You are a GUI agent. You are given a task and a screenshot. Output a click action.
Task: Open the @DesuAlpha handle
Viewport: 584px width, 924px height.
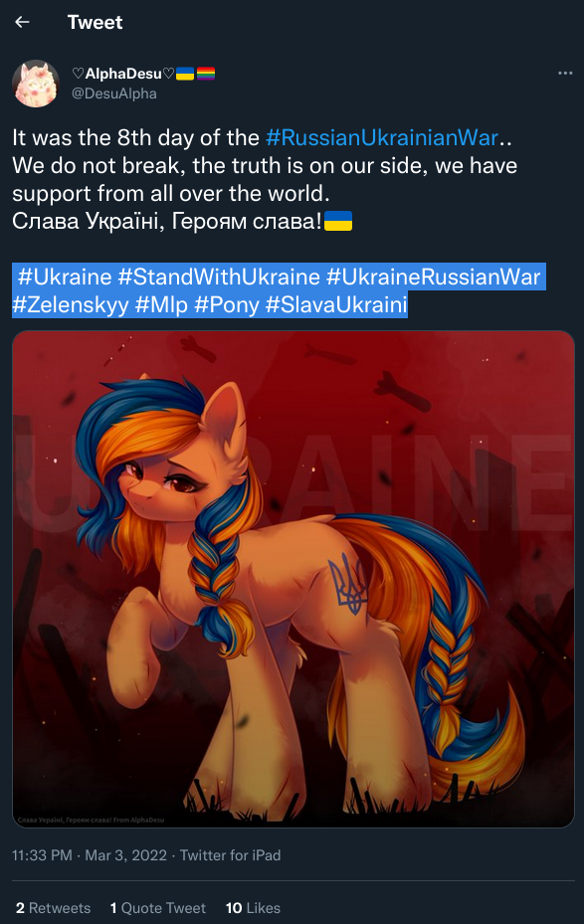coord(114,93)
